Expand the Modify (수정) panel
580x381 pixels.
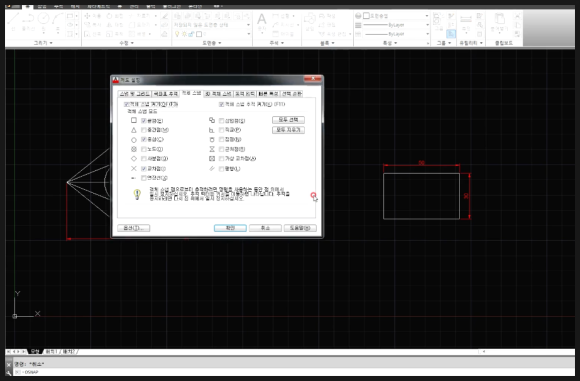pos(127,43)
